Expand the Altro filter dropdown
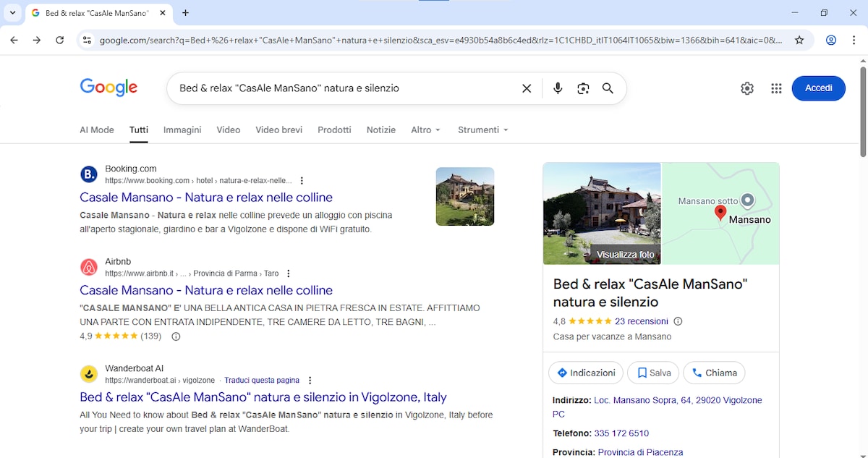 425,130
